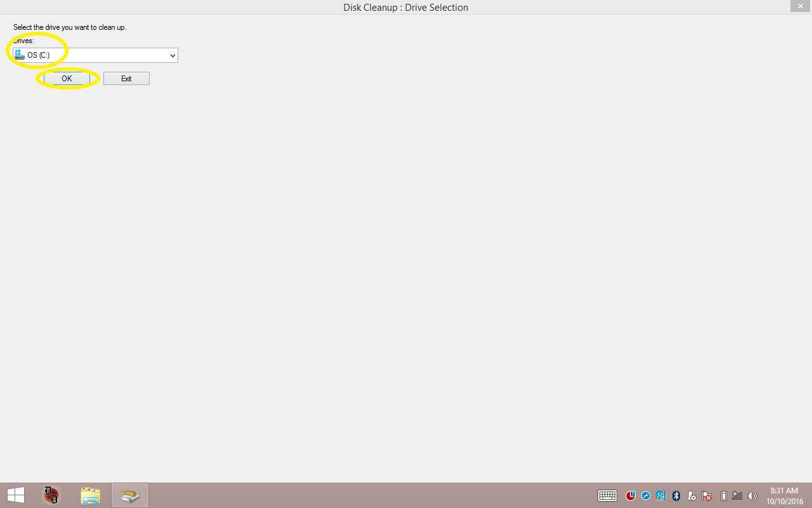This screenshot has width=812, height=508.
Task: Select the Disk Cleanup taskbar icon
Action: click(x=130, y=495)
